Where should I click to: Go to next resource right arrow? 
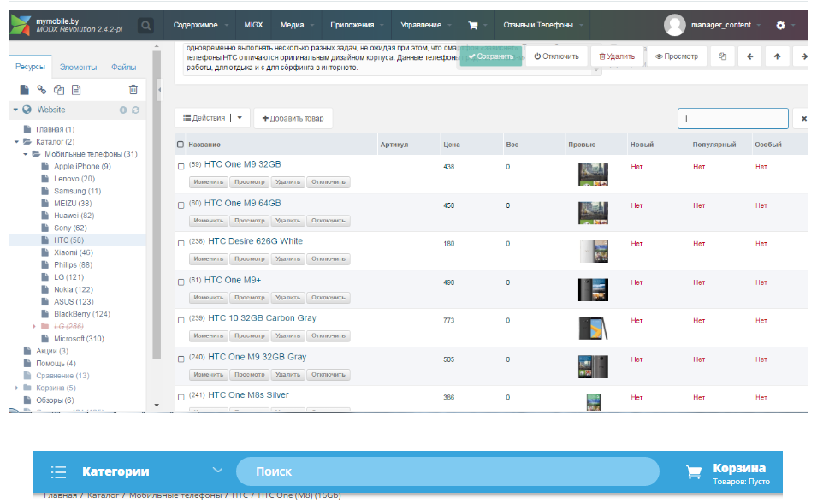(x=803, y=56)
